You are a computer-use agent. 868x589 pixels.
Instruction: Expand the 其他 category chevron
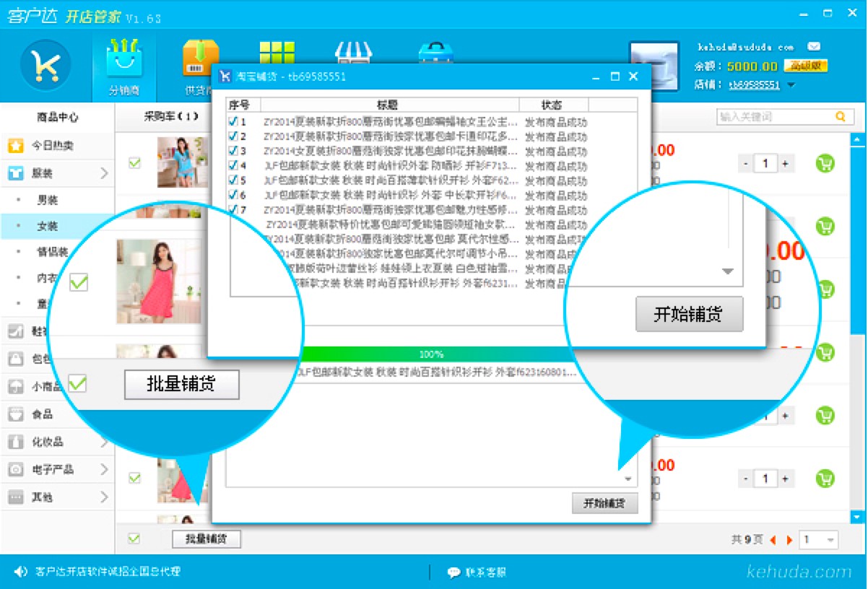[x=104, y=497]
